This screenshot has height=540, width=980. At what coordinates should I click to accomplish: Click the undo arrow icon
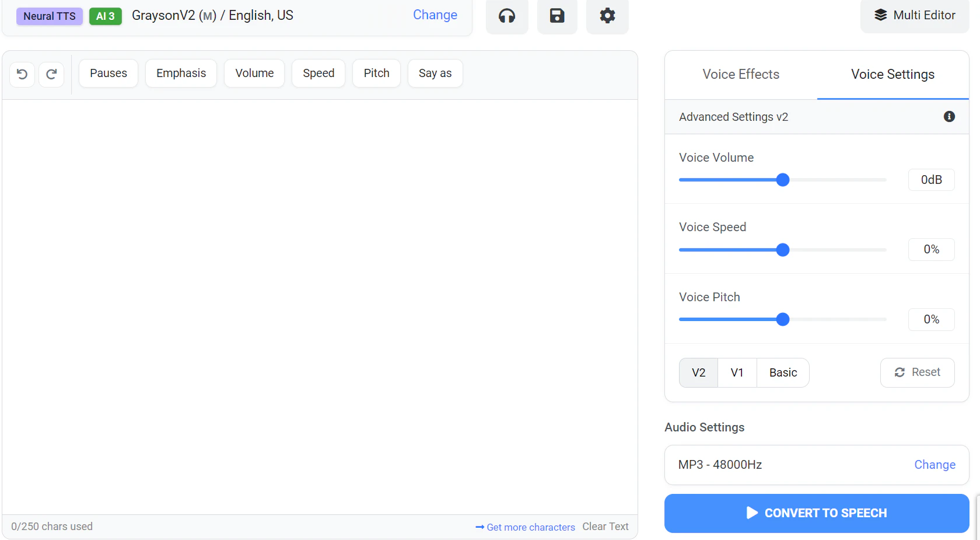pyautogui.click(x=22, y=74)
